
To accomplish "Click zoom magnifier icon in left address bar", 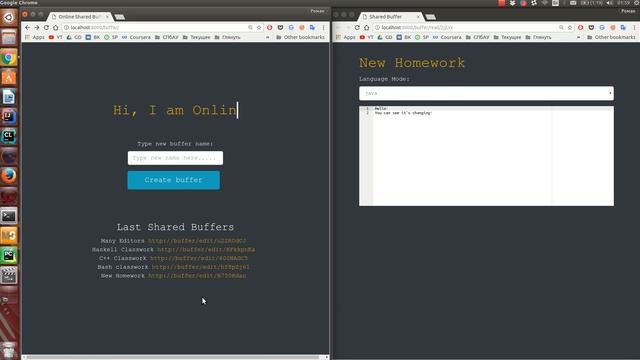I will [x=250, y=27].
